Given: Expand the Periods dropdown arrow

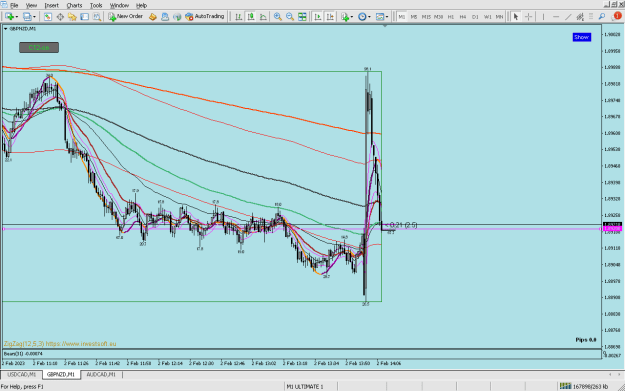Looking at the screenshot, I should (x=369, y=17).
